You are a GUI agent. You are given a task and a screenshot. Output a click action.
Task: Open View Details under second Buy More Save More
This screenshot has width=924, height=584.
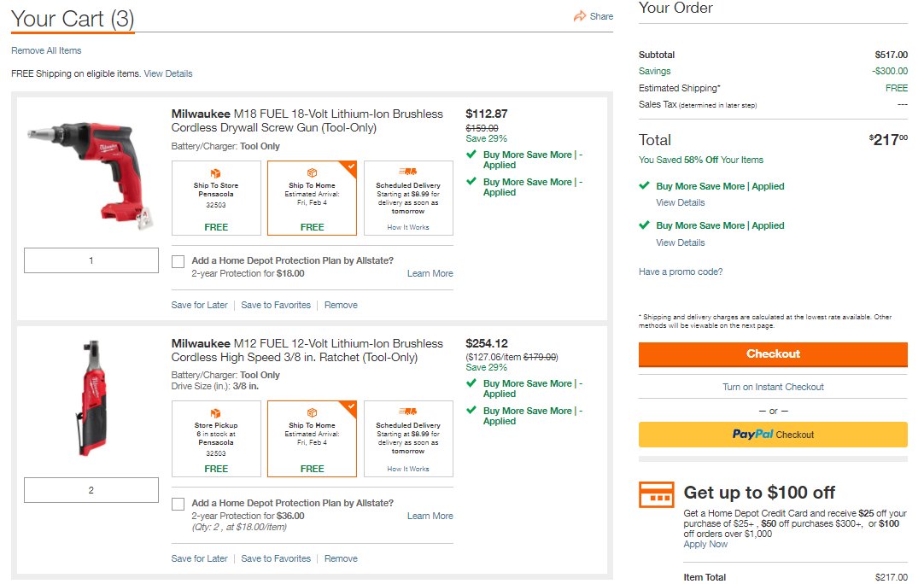[x=681, y=242]
